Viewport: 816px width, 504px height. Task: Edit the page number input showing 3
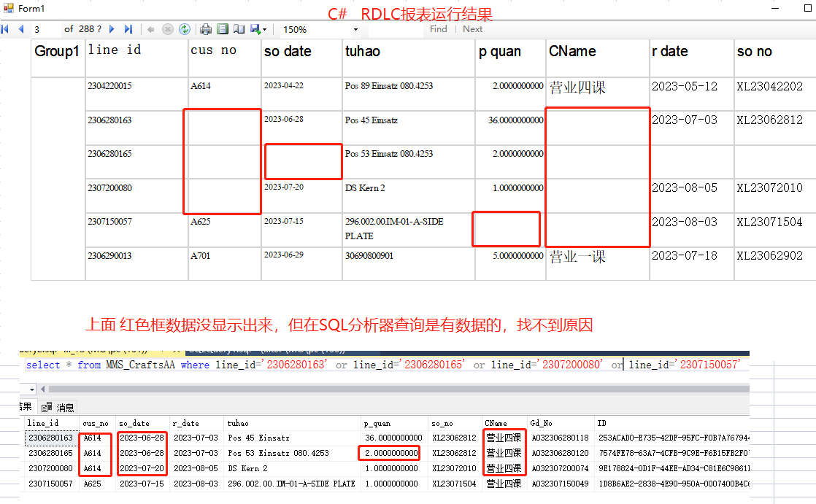click(36, 29)
